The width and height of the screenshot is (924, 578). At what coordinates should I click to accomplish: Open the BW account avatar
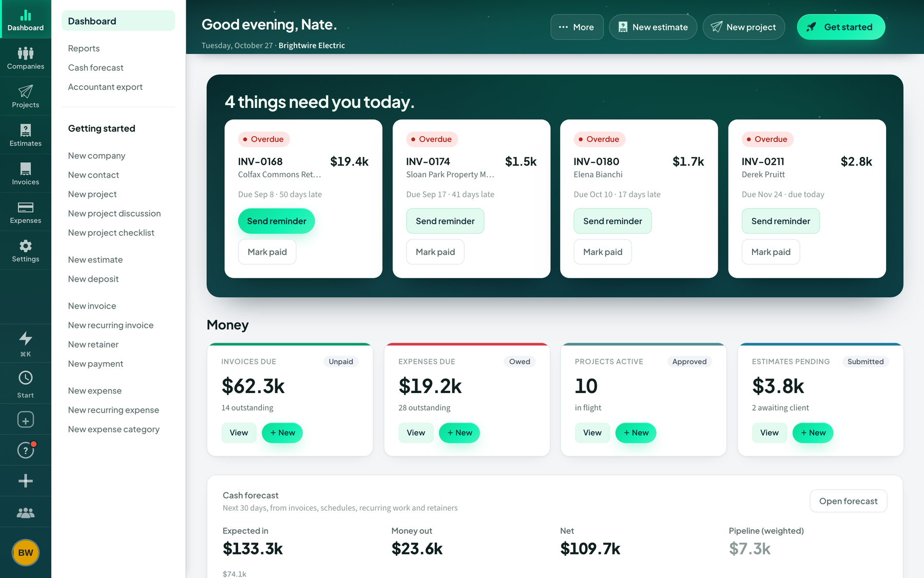(25, 552)
